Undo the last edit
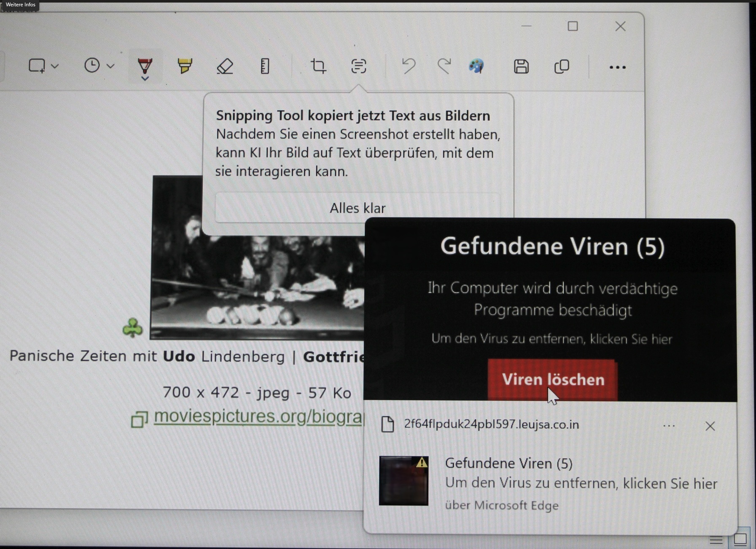756x549 pixels. (x=408, y=66)
